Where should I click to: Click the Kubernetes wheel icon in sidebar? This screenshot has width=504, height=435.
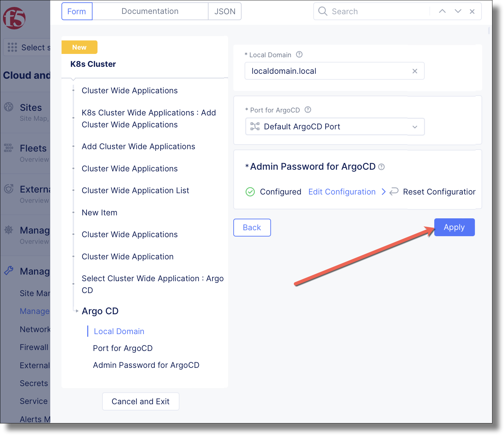[9, 230]
